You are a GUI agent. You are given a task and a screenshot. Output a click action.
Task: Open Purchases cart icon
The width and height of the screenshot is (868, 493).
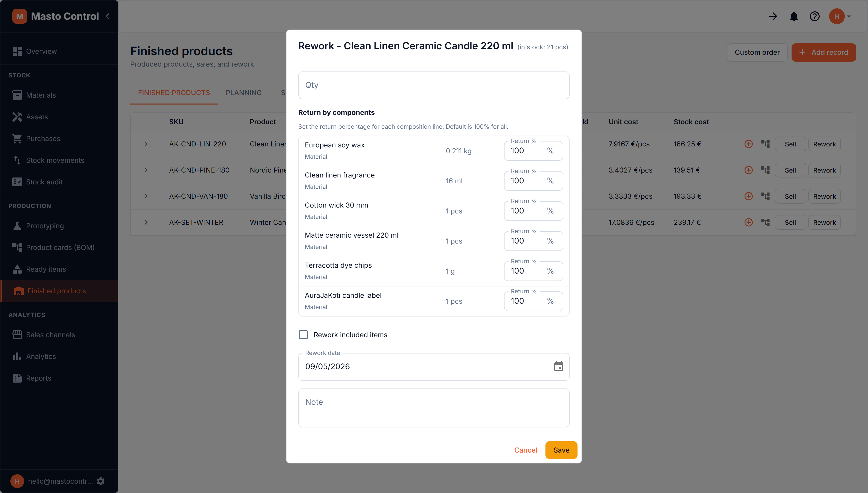(17, 139)
